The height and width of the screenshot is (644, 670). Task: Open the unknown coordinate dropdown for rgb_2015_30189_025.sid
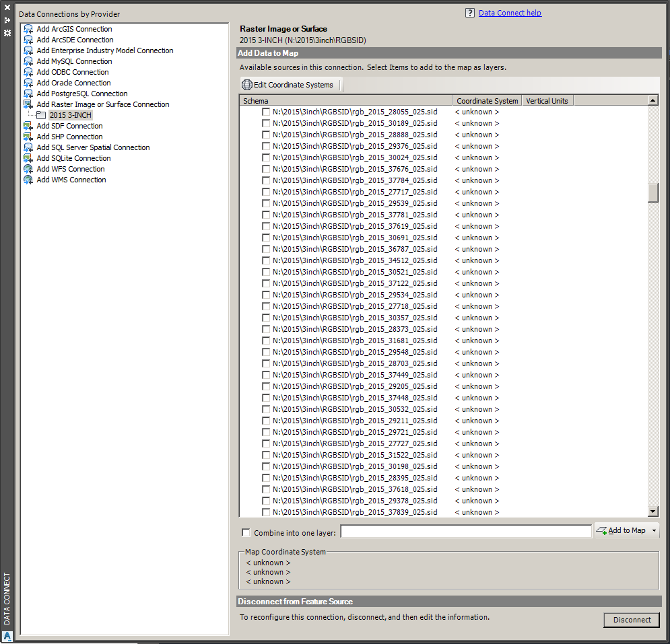[476, 122]
